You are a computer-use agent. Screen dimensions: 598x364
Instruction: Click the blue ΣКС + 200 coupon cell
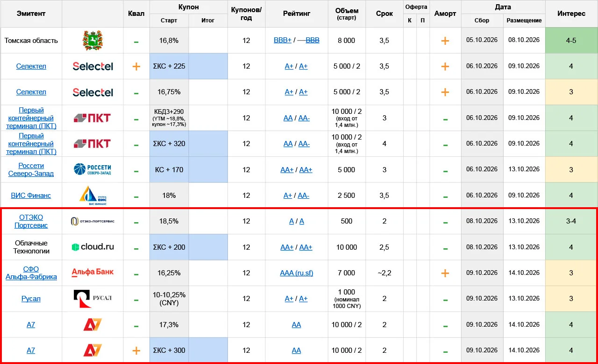(169, 247)
